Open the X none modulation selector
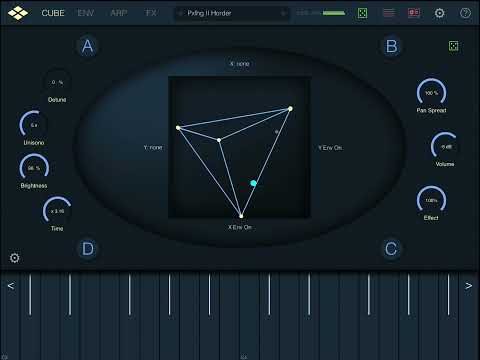This screenshot has width=480, height=360. tap(240, 64)
